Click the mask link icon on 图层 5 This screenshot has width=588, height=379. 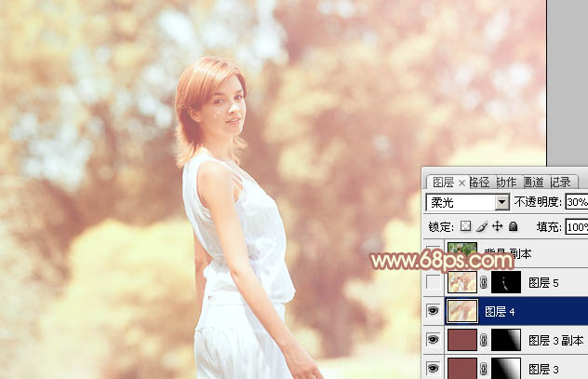pyautogui.click(x=484, y=282)
